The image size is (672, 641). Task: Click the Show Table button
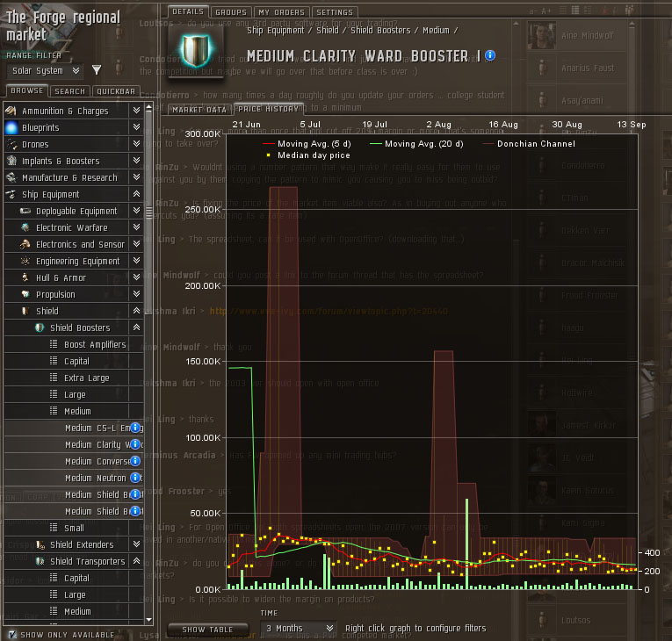[x=207, y=629]
